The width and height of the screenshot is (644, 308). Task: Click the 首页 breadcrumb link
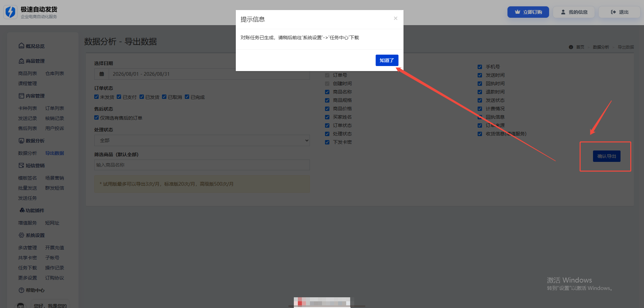point(580,47)
